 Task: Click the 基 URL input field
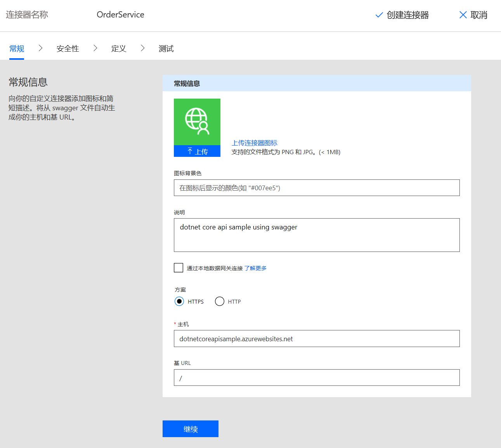pos(317,377)
